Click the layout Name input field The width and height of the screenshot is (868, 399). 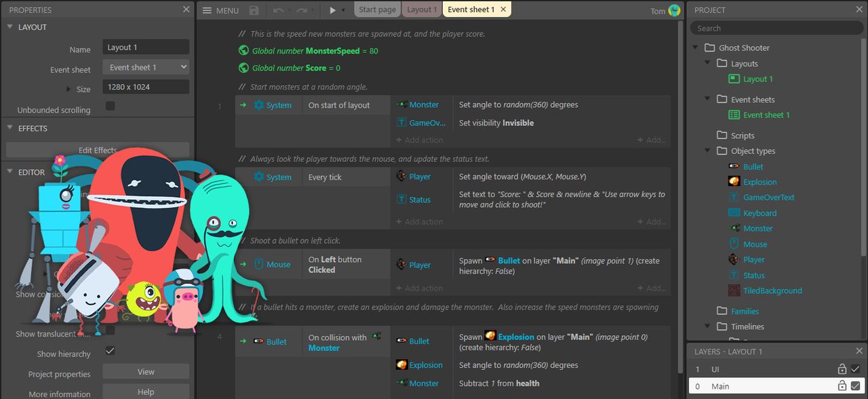(x=146, y=47)
